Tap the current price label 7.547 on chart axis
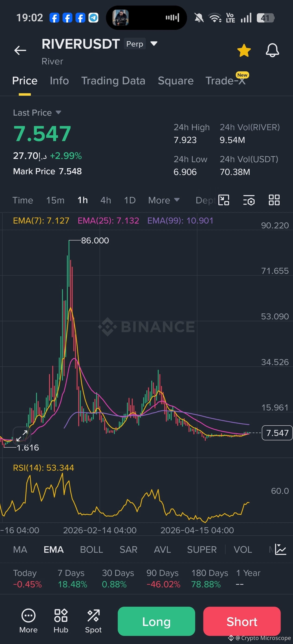 click(277, 433)
